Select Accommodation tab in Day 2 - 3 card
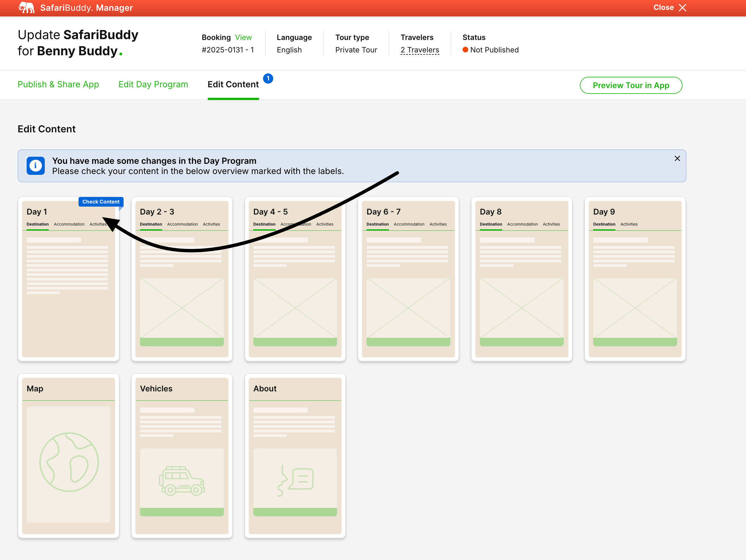This screenshot has height=560, width=746. (182, 224)
